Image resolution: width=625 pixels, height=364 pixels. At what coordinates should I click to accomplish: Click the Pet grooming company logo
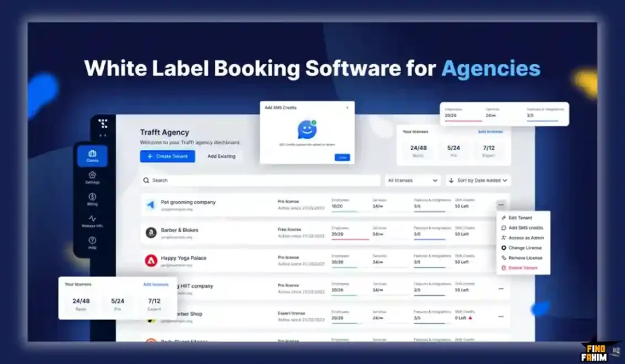coord(151,205)
